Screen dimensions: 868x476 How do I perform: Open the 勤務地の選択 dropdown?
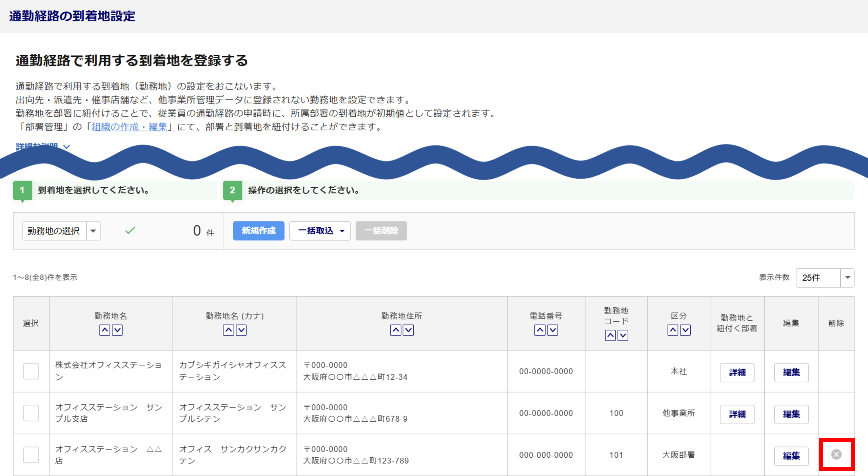[61, 231]
